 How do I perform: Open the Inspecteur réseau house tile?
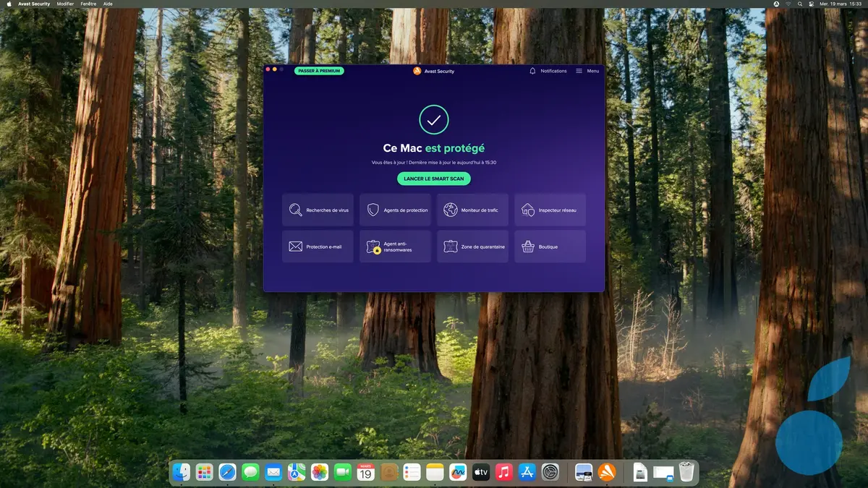pos(550,210)
